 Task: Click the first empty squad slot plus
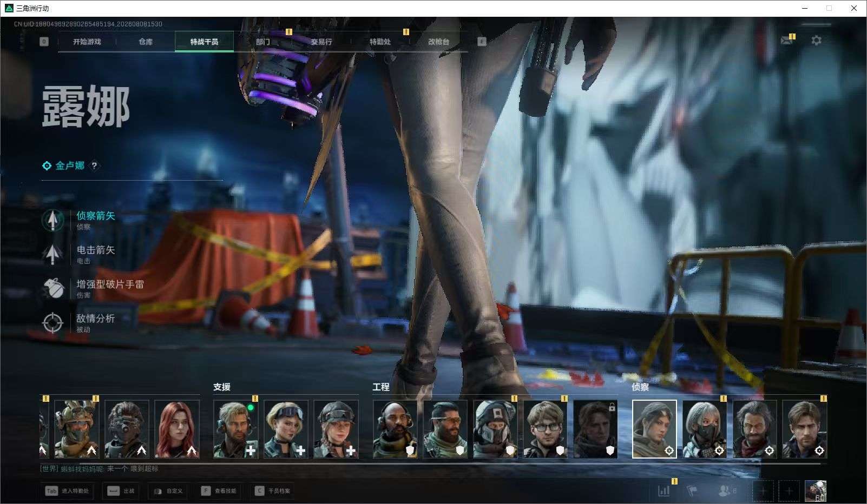763,491
